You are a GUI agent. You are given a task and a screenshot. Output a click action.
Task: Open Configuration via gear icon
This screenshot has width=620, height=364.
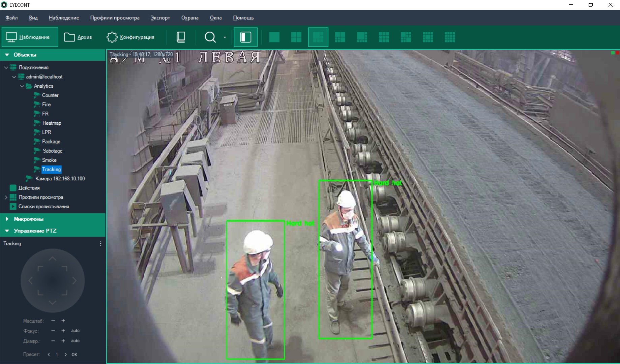pos(112,37)
